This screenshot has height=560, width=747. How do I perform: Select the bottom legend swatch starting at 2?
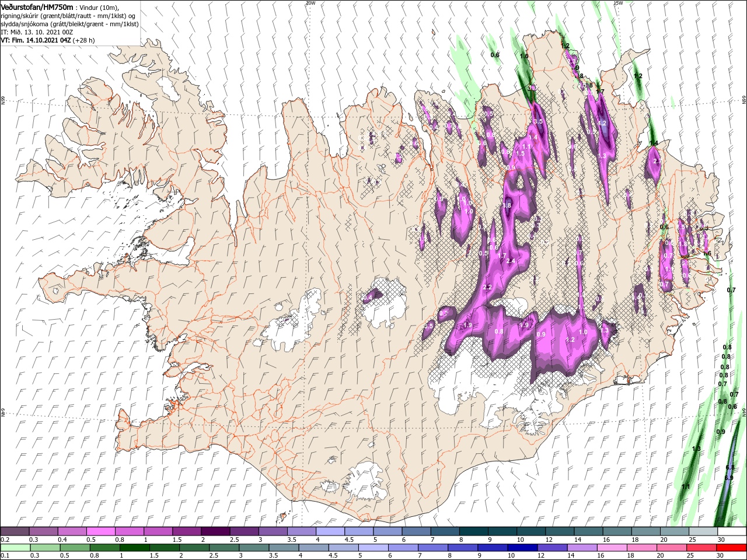[194, 548]
